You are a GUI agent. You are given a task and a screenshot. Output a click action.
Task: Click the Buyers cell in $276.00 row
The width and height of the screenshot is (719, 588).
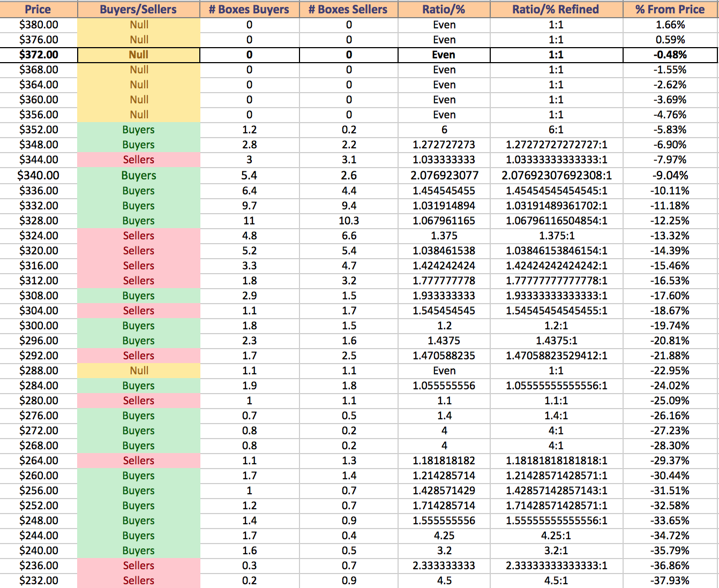139,416
